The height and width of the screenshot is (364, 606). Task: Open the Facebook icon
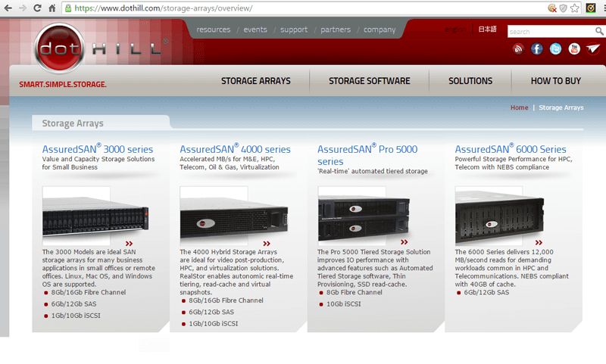coord(537,48)
